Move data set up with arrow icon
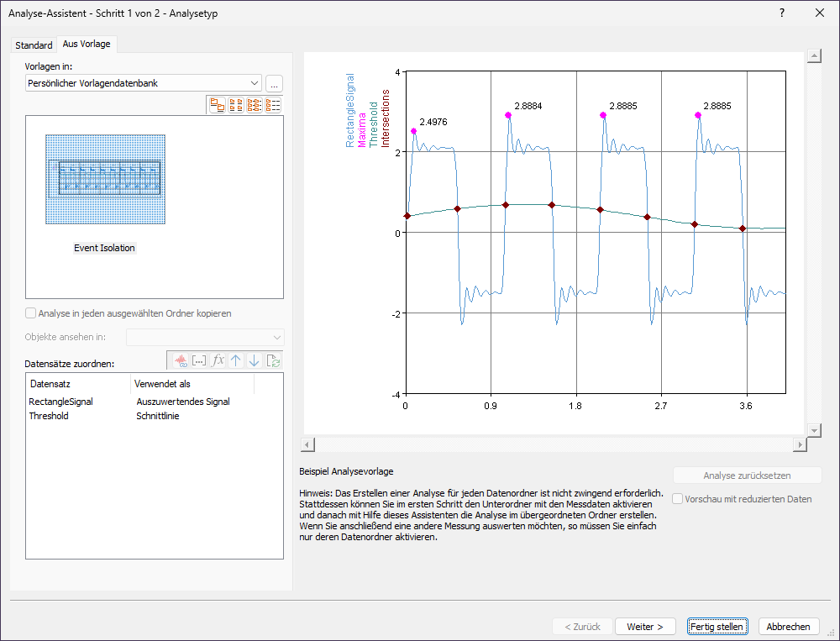 [x=236, y=360]
